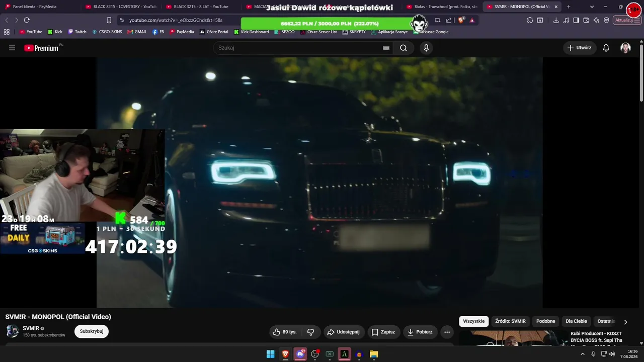Open the browser downloads icon
This screenshot has height=362, width=644.
[556, 20]
